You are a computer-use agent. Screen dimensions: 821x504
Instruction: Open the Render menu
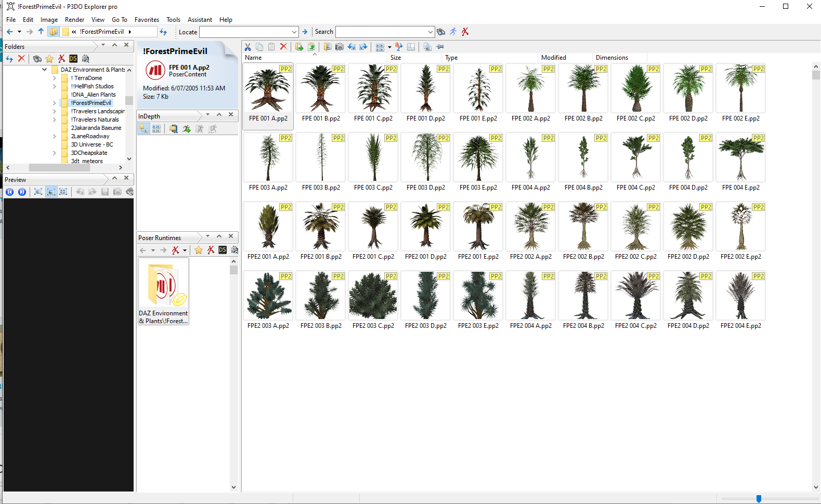pos(74,20)
